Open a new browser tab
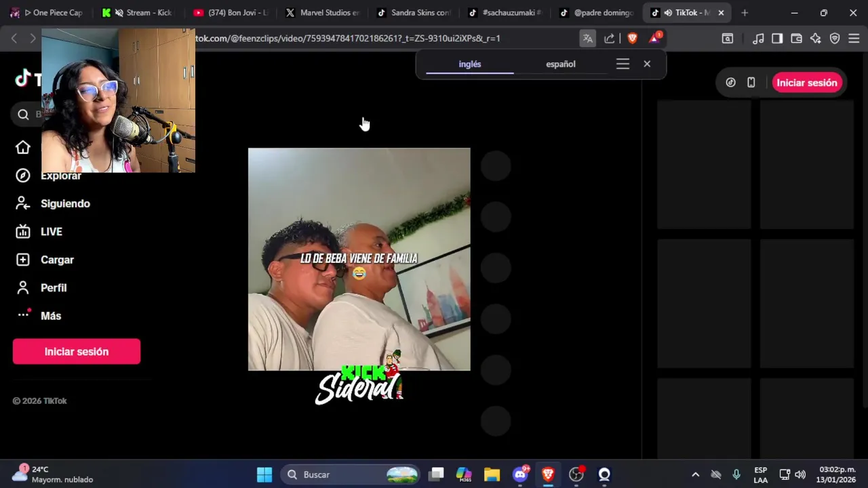The width and height of the screenshot is (868, 488). click(x=745, y=13)
